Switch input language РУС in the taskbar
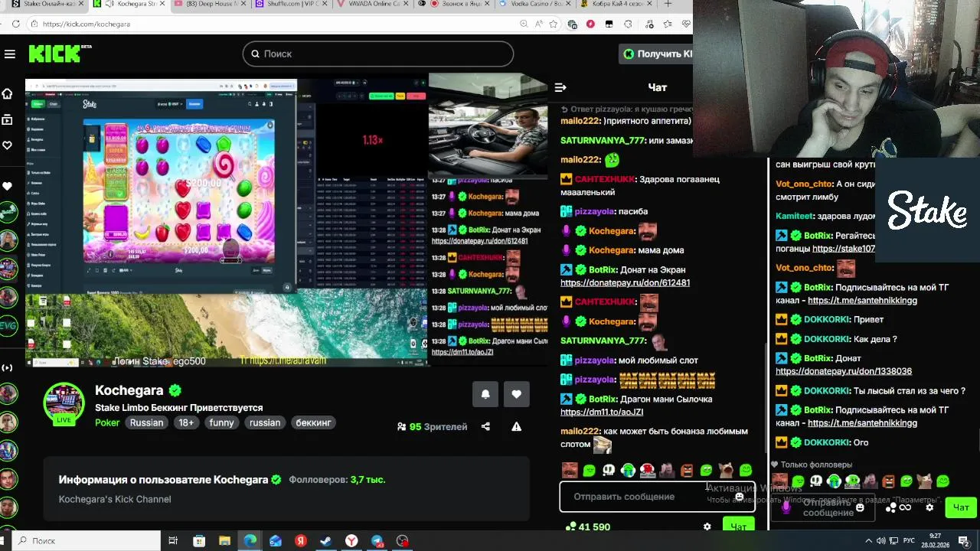The image size is (980, 551). 909,541
